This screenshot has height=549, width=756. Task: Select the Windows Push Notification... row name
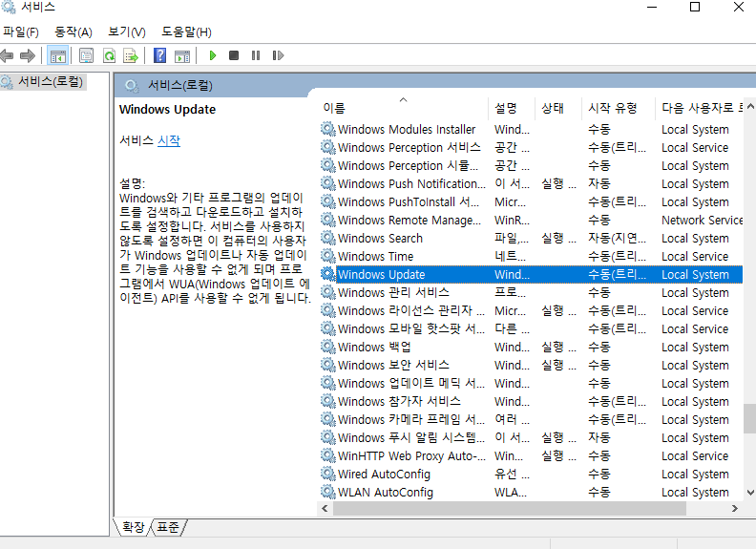click(411, 184)
